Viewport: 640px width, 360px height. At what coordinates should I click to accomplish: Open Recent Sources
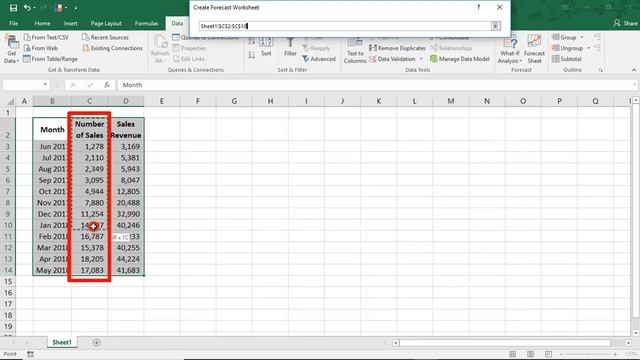coord(105,37)
